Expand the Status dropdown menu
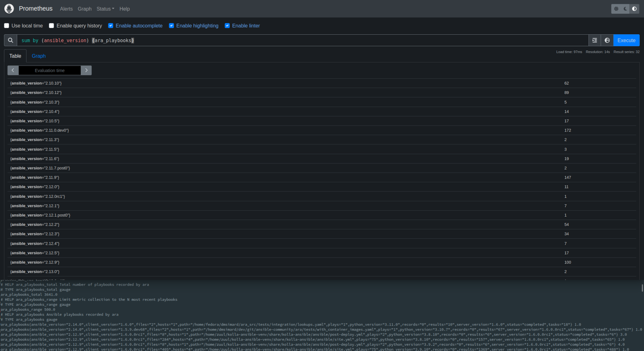Screen dimensions: 644x351 tap(105, 9)
